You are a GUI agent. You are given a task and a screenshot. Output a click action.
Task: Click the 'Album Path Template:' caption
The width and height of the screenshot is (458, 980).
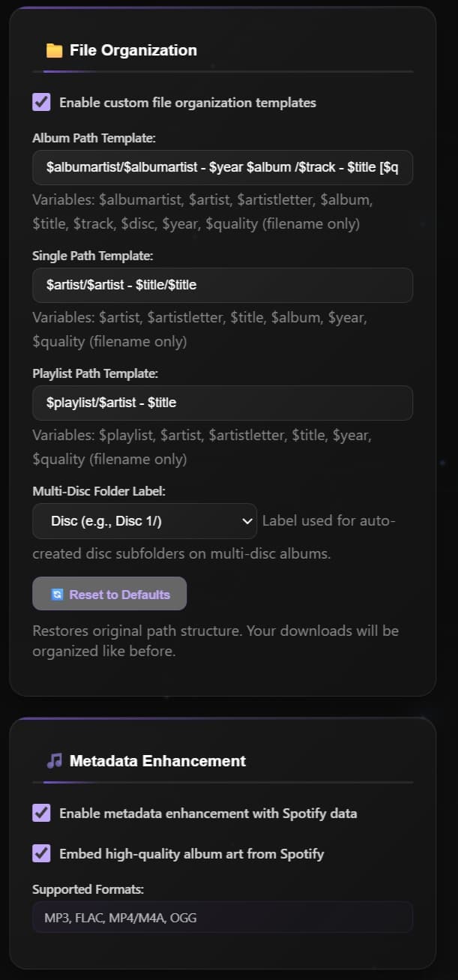tap(94, 138)
